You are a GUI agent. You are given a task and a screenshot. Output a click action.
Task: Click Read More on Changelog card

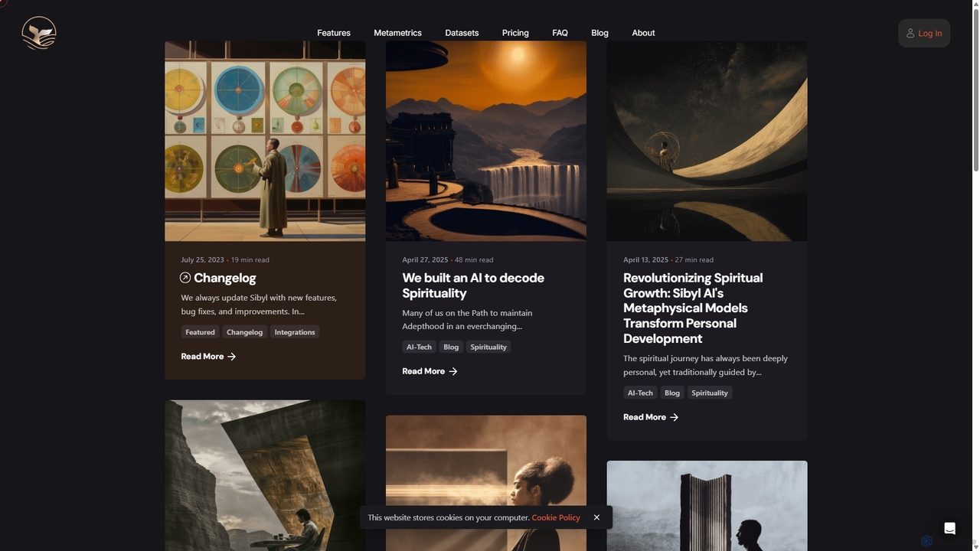coord(208,357)
